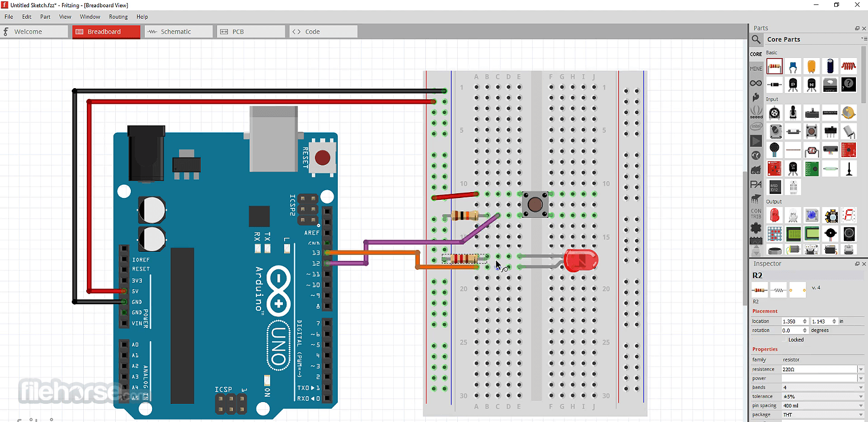Click the Arduino RESET button
The height and width of the screenshot is (422, 868).
323,158
